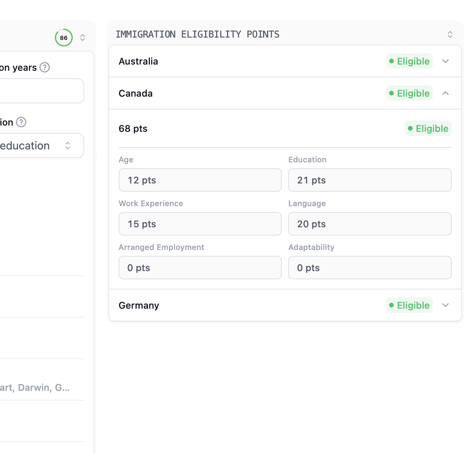
Task: Click the Adaptability 0 pts field
Action: (370, 268)
